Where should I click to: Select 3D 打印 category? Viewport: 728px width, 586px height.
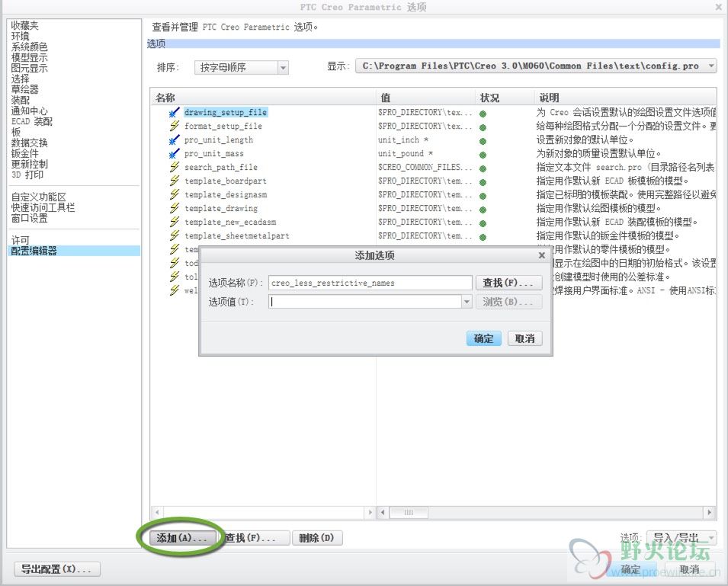coord(27,175)
